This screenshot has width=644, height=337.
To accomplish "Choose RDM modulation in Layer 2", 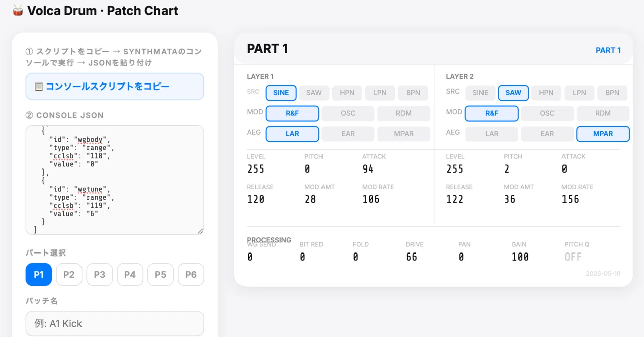I will click(603, 113).
